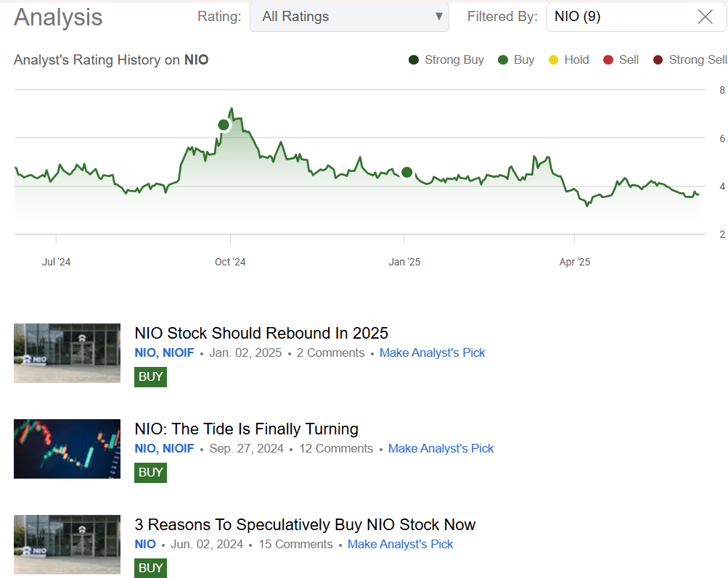Click the green BUY badge on the 2025 rebound article
Screen dimensions: 728x578
(150, 376)
